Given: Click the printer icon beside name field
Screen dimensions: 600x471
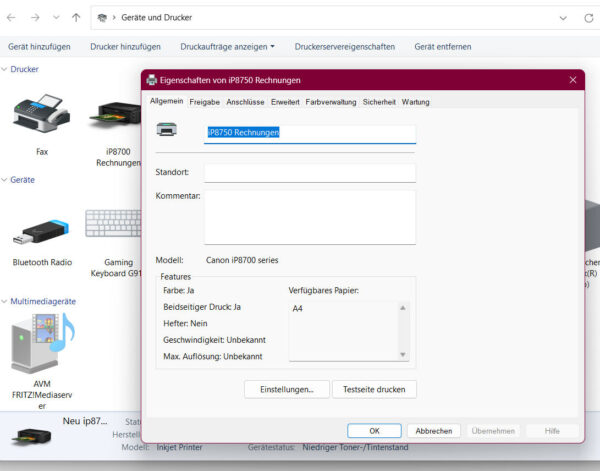Looking at the screenshot, I should 166,129.
